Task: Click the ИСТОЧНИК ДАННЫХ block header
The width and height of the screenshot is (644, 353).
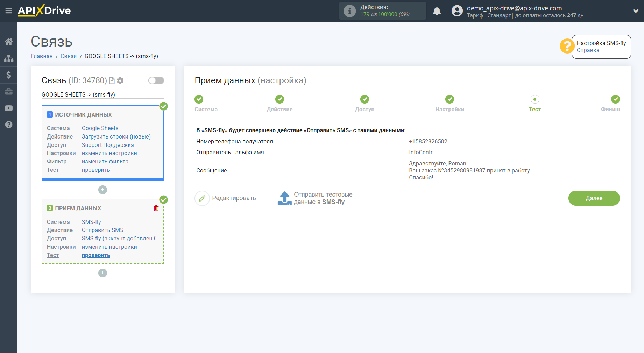Action: (x=83, y=115)
